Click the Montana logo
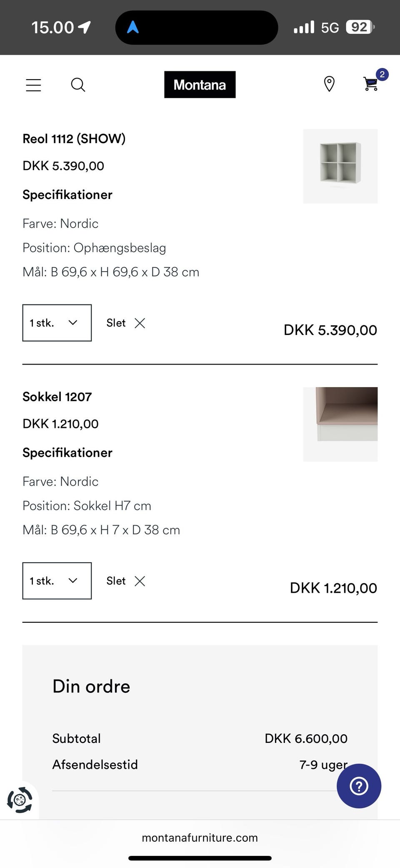 (x=200, y=85)
